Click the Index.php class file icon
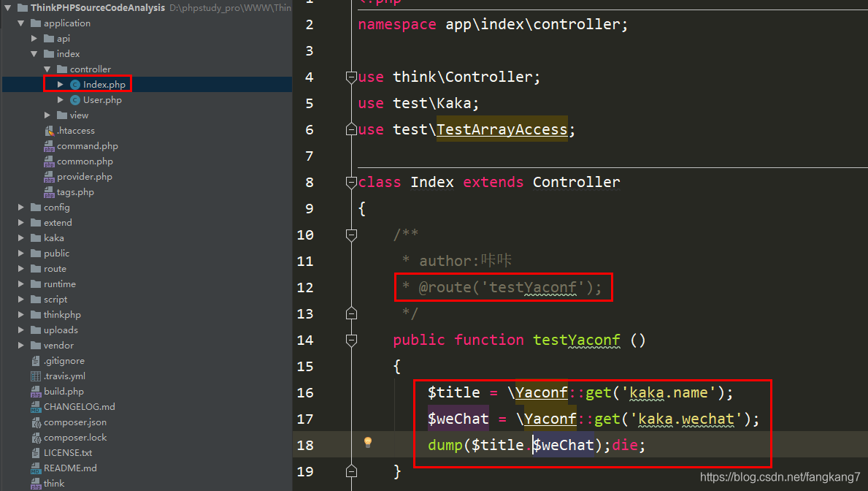868x491 pixels. (x=75, y=84)
